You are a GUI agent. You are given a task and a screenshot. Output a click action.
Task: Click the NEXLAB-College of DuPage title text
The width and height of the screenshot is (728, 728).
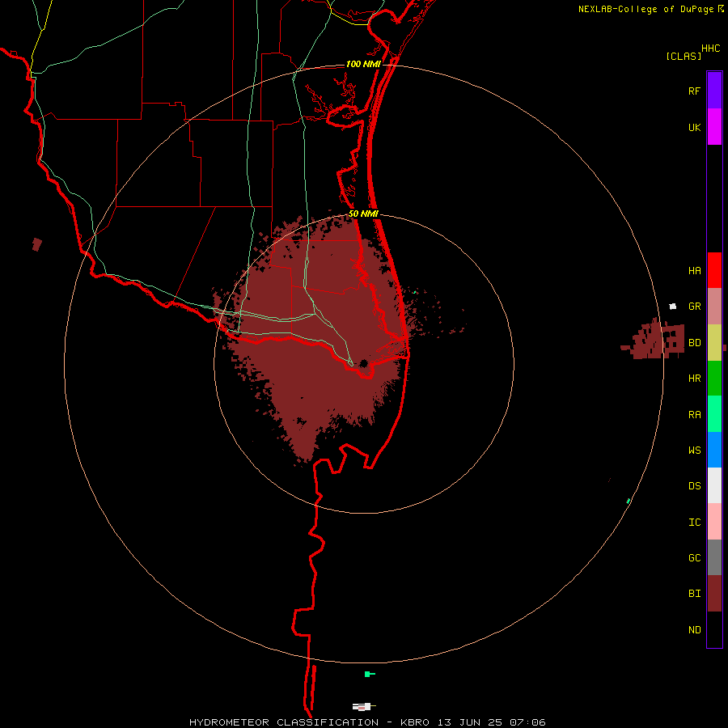coord(645,9)
